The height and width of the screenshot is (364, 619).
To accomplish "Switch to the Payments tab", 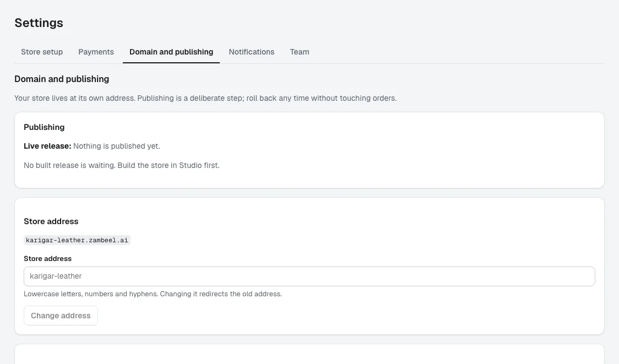I will coord(96,52).
